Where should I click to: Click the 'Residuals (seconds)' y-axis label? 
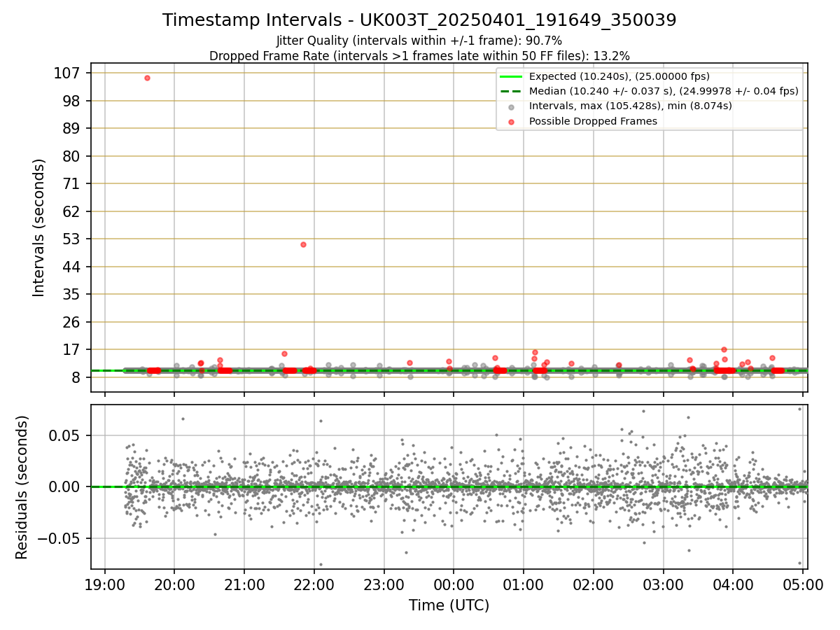point(22,487)
